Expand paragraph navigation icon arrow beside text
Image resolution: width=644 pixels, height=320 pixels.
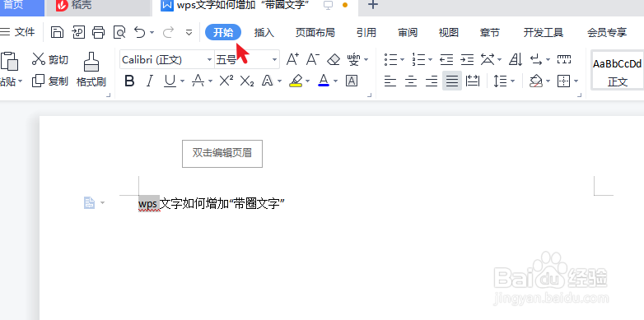(x=102, y=202)
